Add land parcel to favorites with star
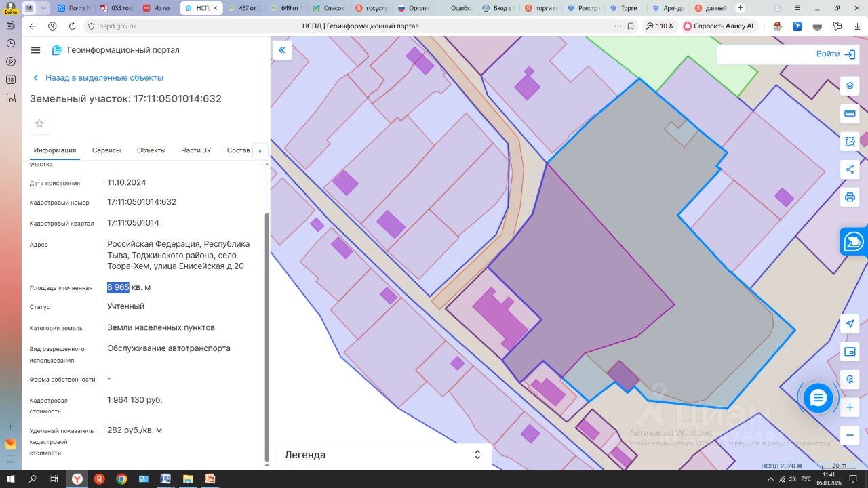The height and width of the screenshot is (488, 868). click(39, 123)
